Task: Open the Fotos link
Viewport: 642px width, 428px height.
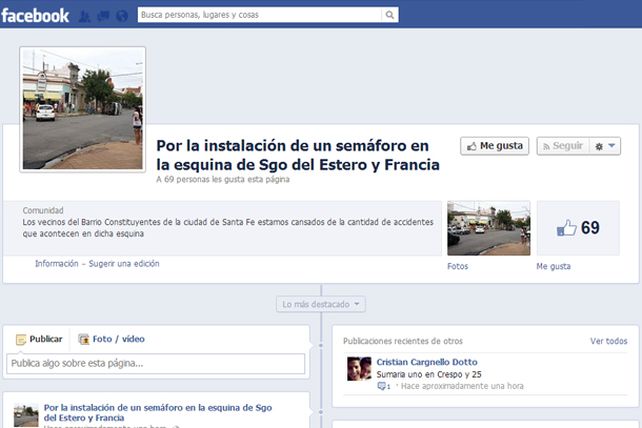Action: point(458,266)
